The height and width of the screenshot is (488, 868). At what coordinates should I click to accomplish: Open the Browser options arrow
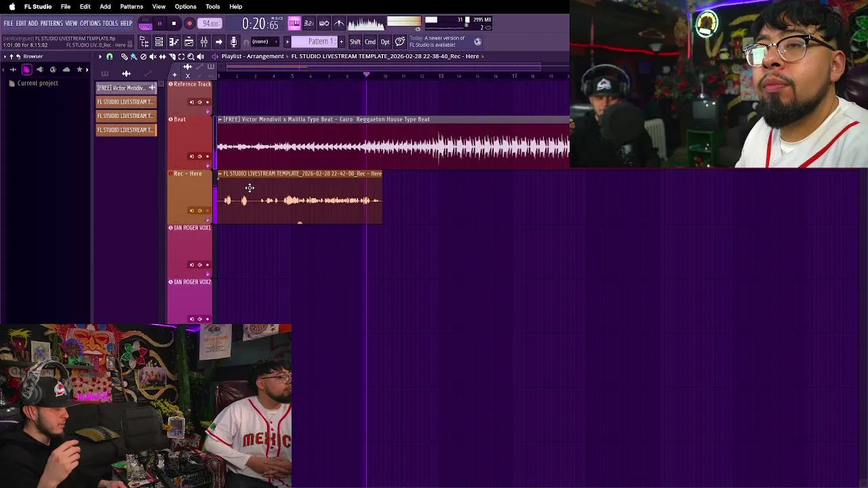pyautogui.click(x=3, y=56)
